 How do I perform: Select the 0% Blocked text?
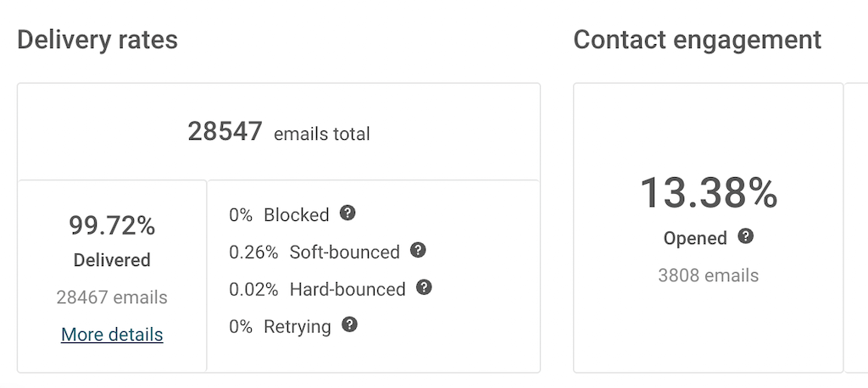click(279, 214)
